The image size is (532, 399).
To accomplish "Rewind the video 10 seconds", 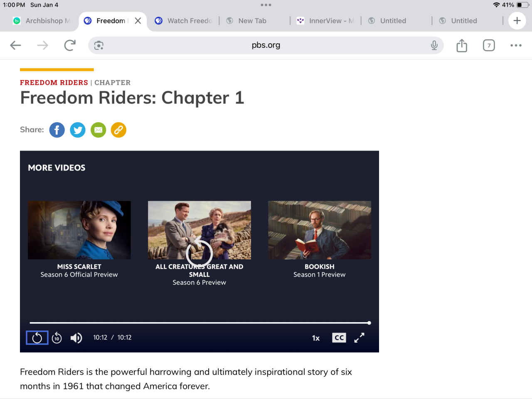I will tap(57, 338).
